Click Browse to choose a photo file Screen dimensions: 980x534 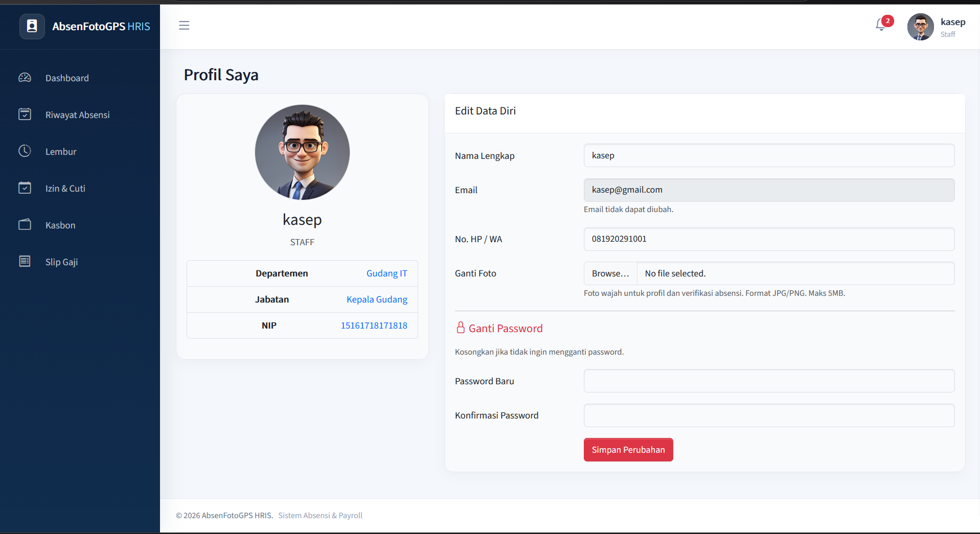click(x=610, y=273)
